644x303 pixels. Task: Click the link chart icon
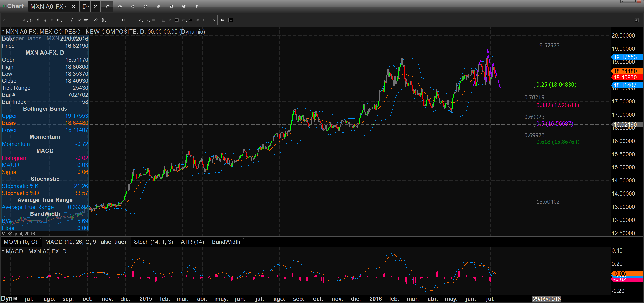tap(158, 7)
